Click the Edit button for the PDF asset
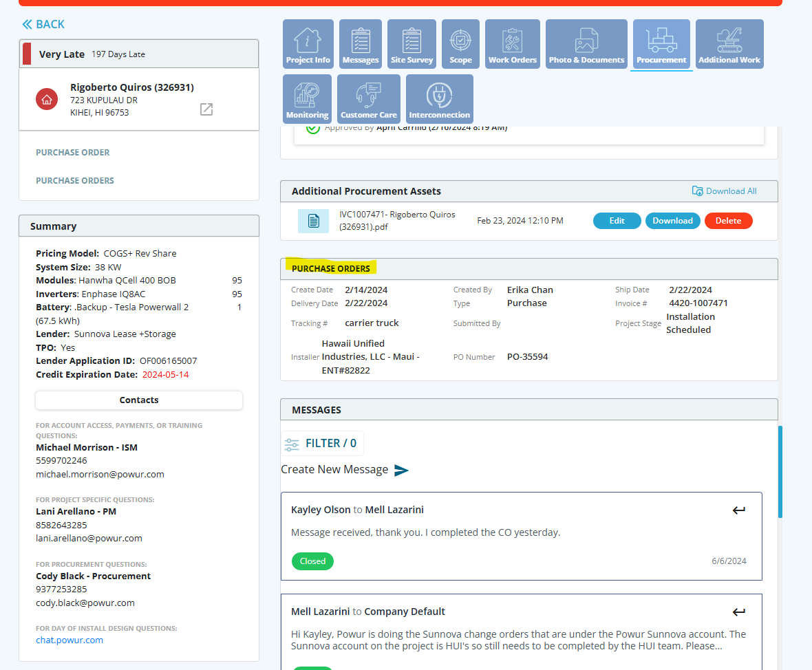The width and height of the screenshot is (812, 670). pos(617,221)
